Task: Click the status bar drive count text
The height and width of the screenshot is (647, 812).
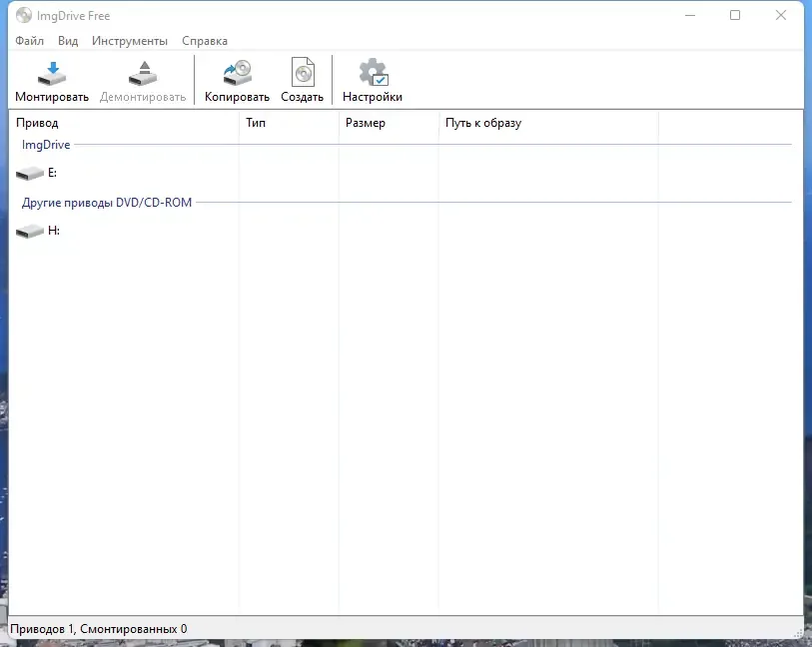Action: coord(99,629)
